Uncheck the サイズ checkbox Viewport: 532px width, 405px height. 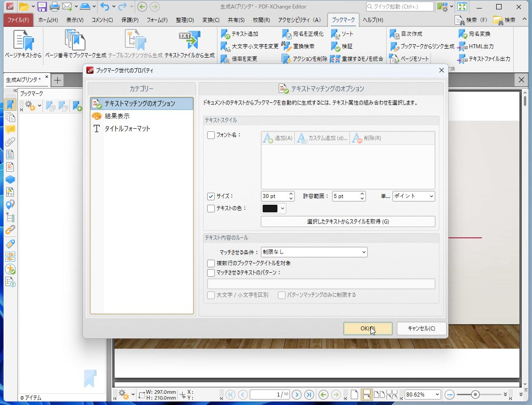point(211,196)
